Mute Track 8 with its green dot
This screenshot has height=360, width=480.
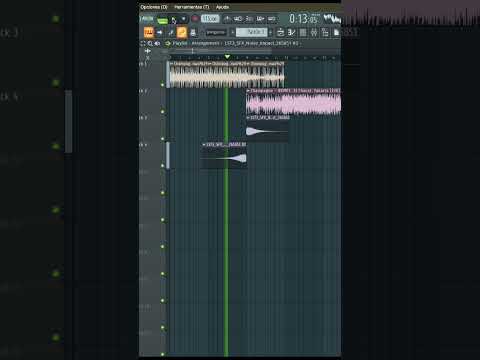click(x=163, y=274)
